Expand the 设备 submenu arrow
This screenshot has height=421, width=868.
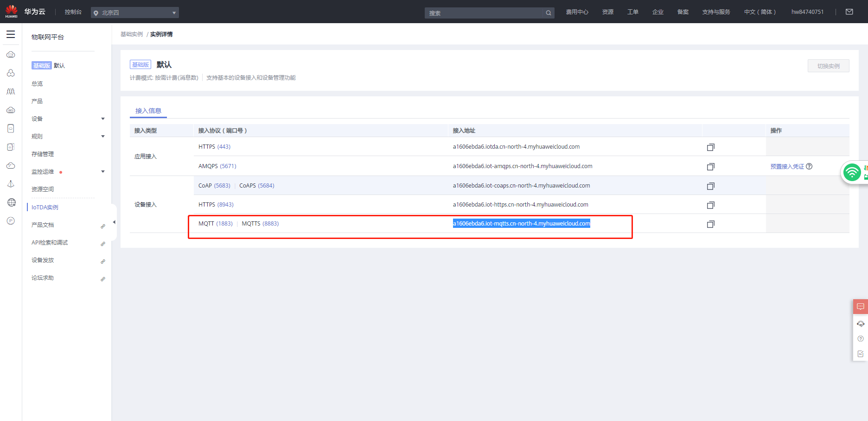103,119
